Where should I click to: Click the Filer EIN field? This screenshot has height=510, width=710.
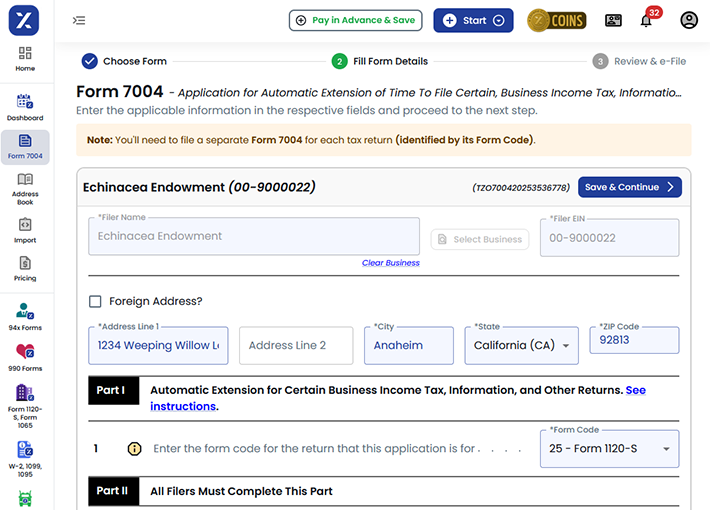click(609, 238)
